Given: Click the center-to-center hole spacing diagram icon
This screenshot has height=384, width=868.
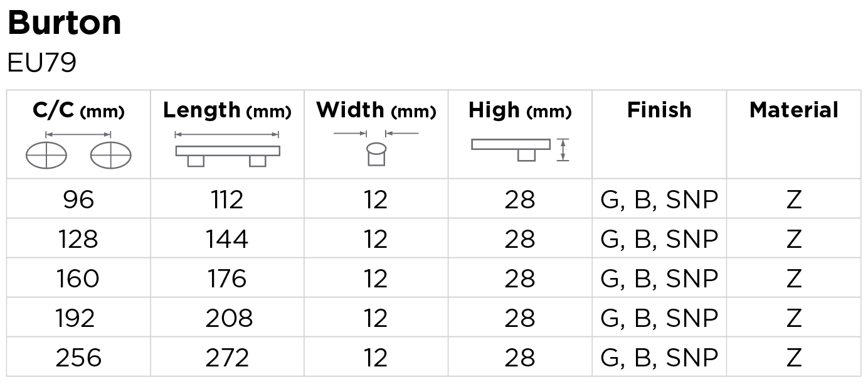Looking at the screenshot, I should (x=78, y=151).
